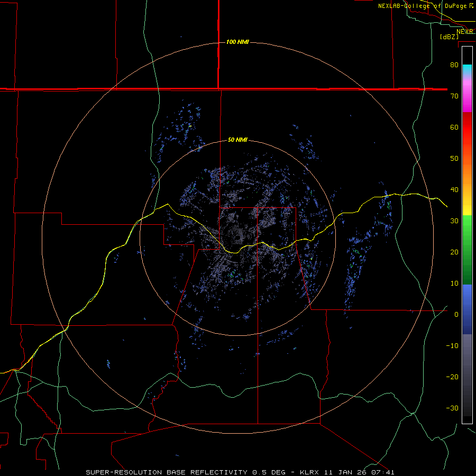Click the 30 value on the dBZ scale
Viewport: 476px width, 476px height.
point(454,221)
